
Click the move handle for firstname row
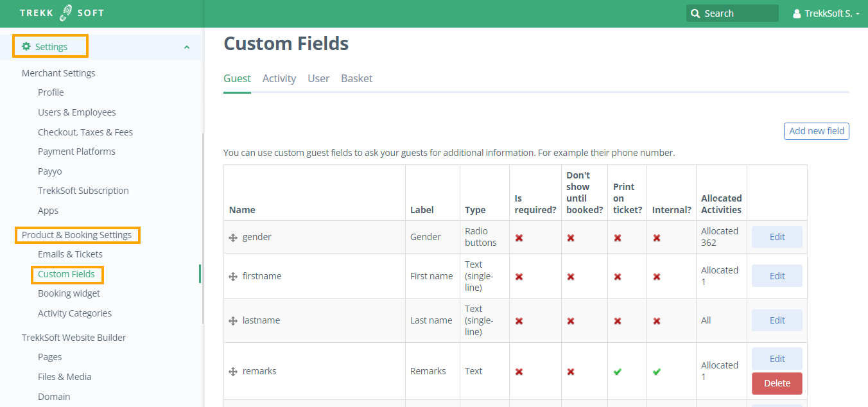[233, 277]
